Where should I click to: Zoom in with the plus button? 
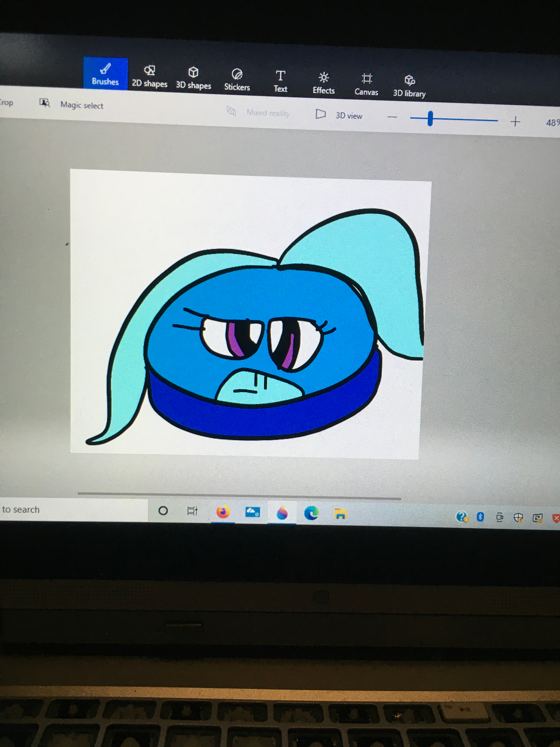point(515,122)
